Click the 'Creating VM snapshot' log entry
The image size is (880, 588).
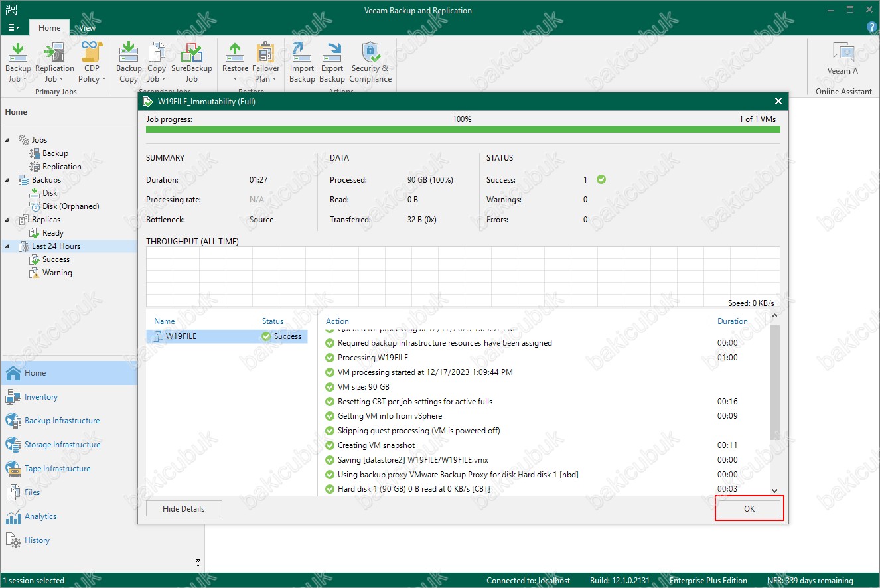(376, 445)
